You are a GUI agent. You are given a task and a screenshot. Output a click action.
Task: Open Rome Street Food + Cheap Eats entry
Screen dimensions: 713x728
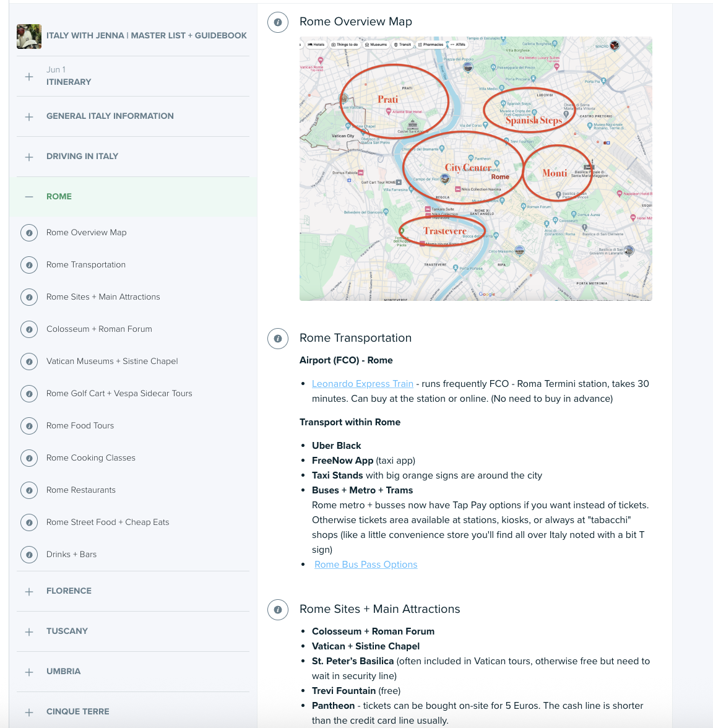click(x=108, y=522)
